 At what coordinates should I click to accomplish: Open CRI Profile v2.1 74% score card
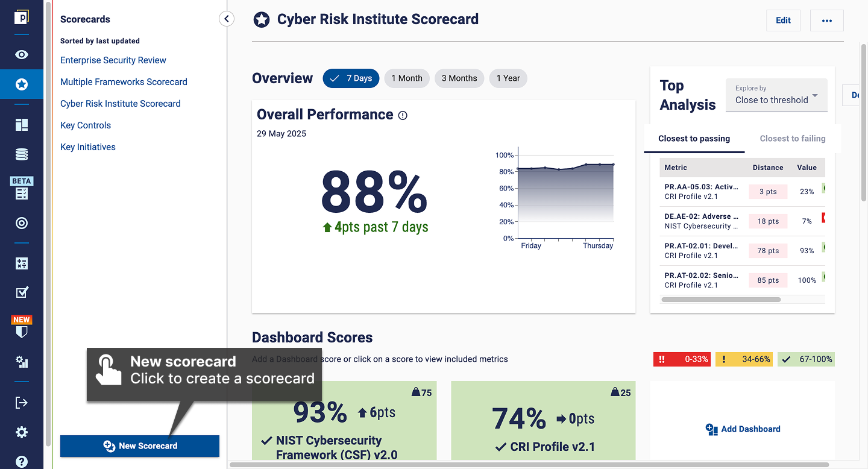pyautogui.click(x=543, y=420)
